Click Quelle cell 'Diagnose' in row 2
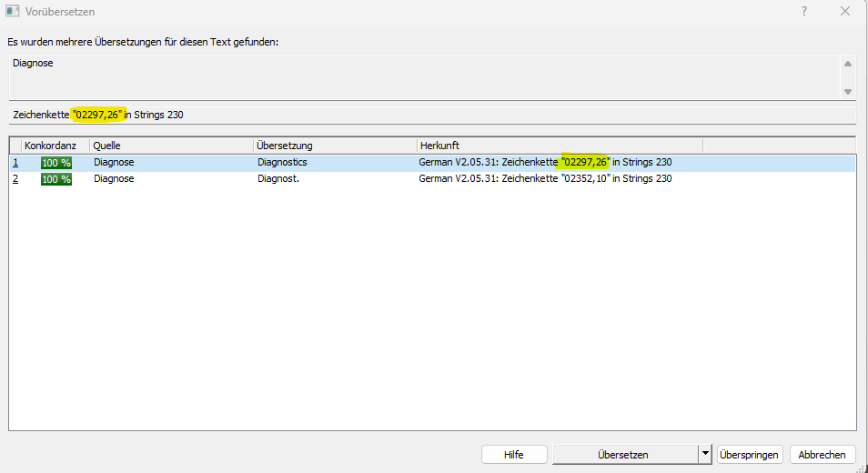The image size is (868, 473). (x=114, y=178)
